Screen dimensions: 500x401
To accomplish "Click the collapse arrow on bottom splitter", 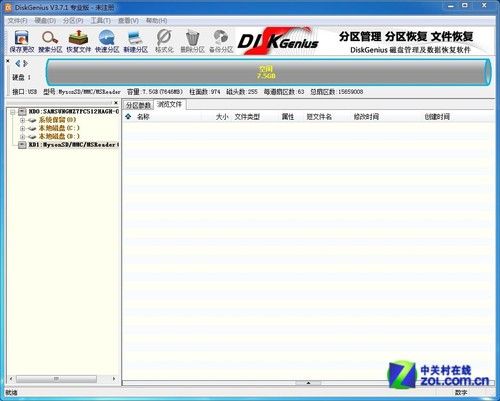I will pos(308,383).
